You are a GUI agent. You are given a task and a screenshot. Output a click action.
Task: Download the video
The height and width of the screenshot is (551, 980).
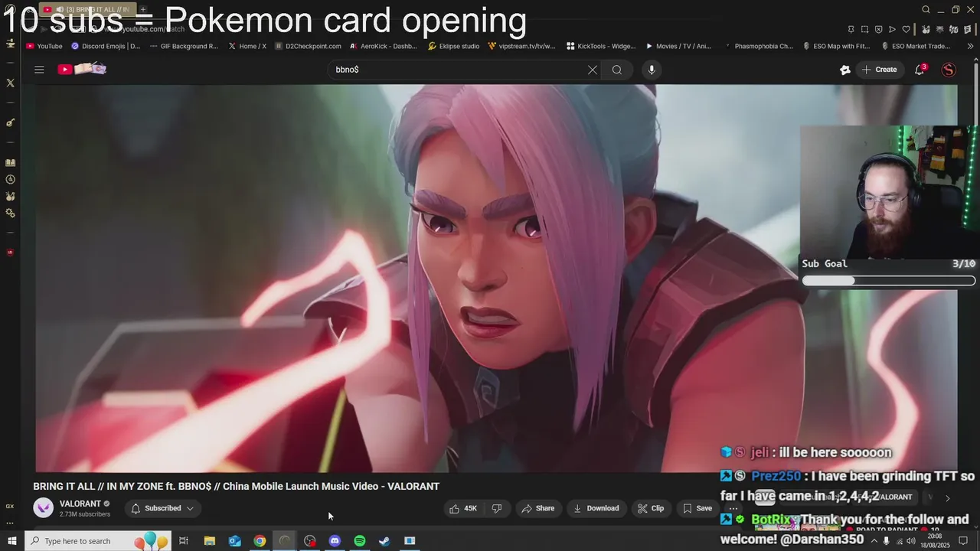click(596, 508)
